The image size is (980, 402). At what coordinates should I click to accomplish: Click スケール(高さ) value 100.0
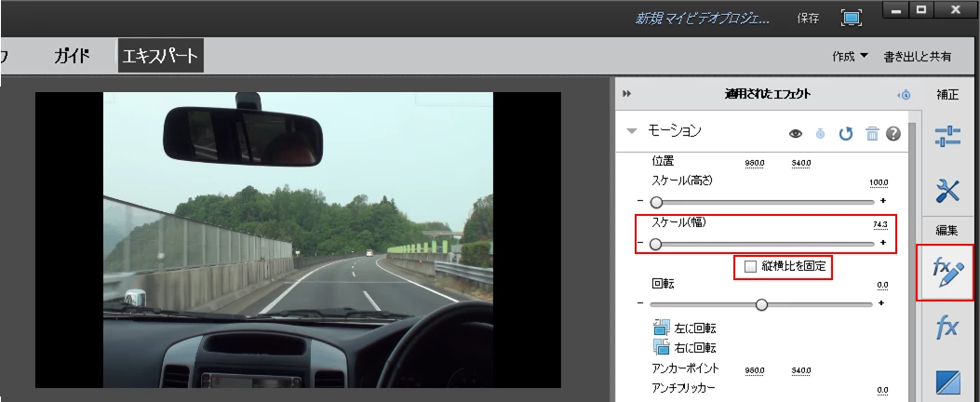pyautogui.click(x=879, y=183)
